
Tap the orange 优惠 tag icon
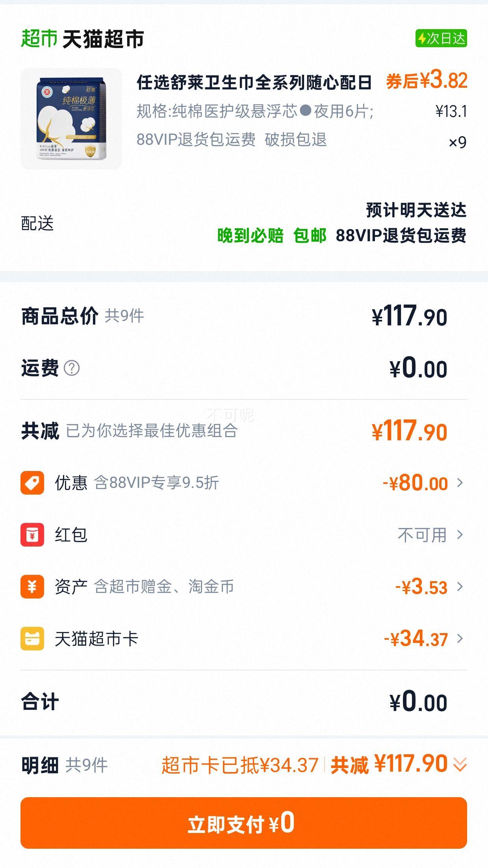32,483
